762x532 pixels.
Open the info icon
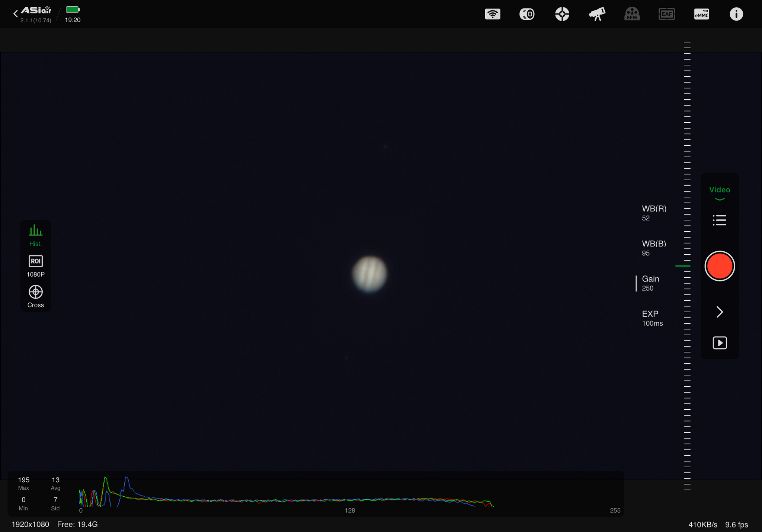tap(736, 14)
